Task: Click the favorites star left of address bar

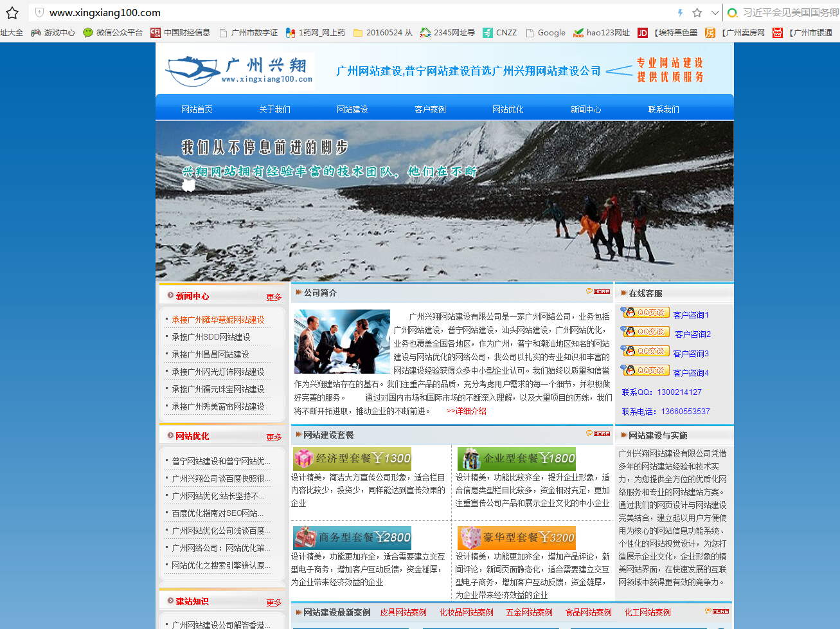Action: coord(12,13)
